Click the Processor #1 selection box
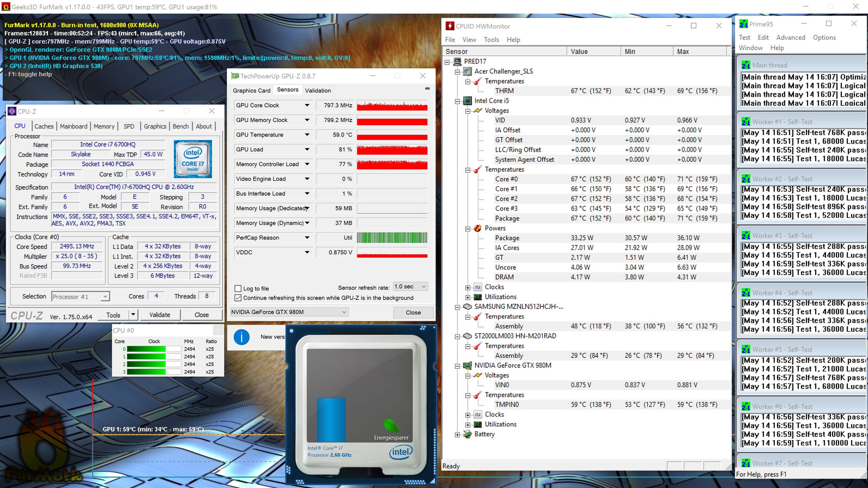 [80, 297]
